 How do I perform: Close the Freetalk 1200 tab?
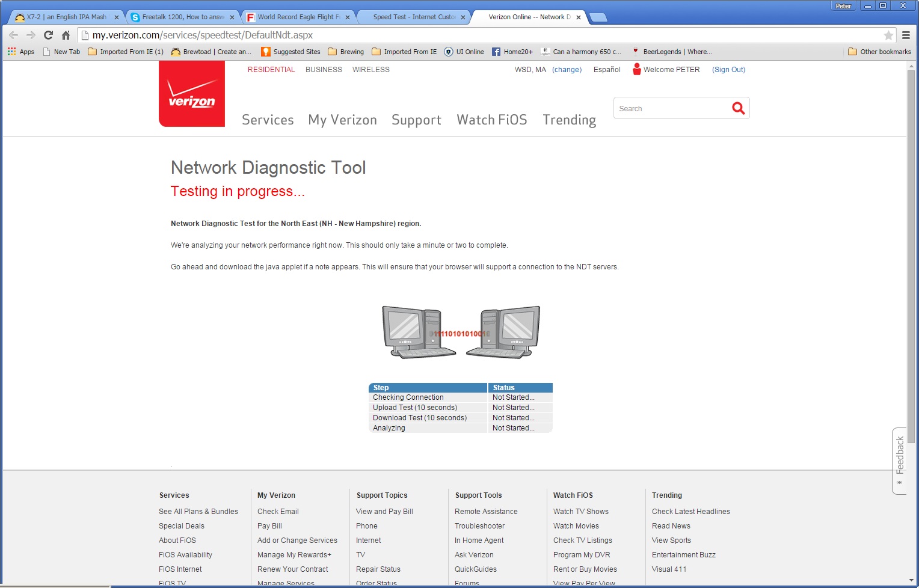pos(232,17)
